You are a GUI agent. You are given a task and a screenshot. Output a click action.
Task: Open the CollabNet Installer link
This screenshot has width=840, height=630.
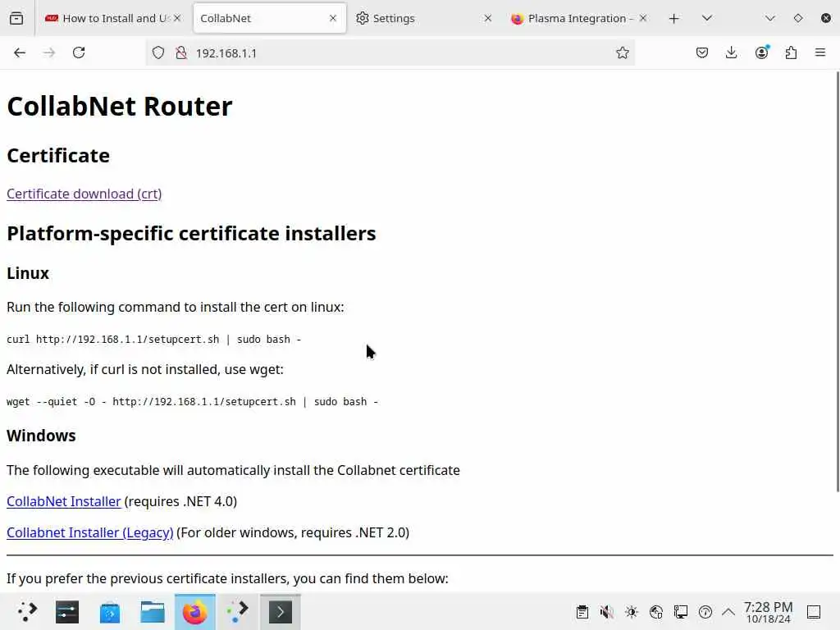[x=64, y=501]
